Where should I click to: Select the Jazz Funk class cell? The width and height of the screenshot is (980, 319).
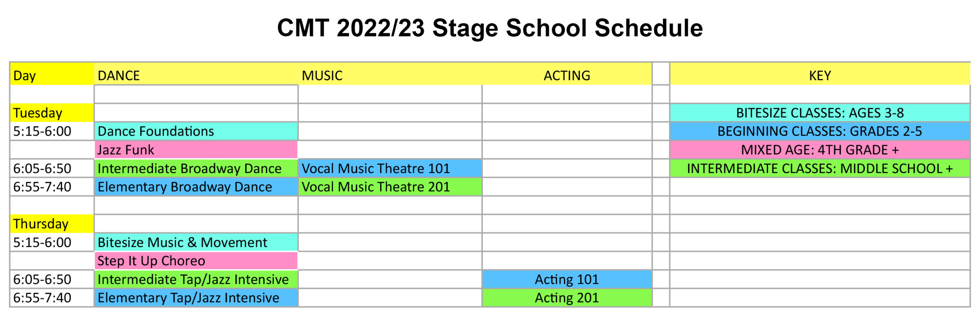[196, 150]
